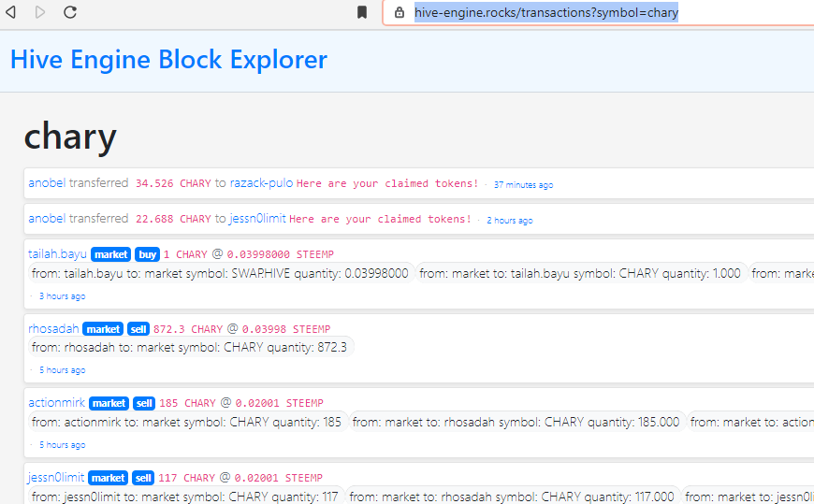The height and width of the screenshot is (504, 814).
Task: Click 5 hours ago under the actionmirk transaction
Action: [x=63, y=445]
